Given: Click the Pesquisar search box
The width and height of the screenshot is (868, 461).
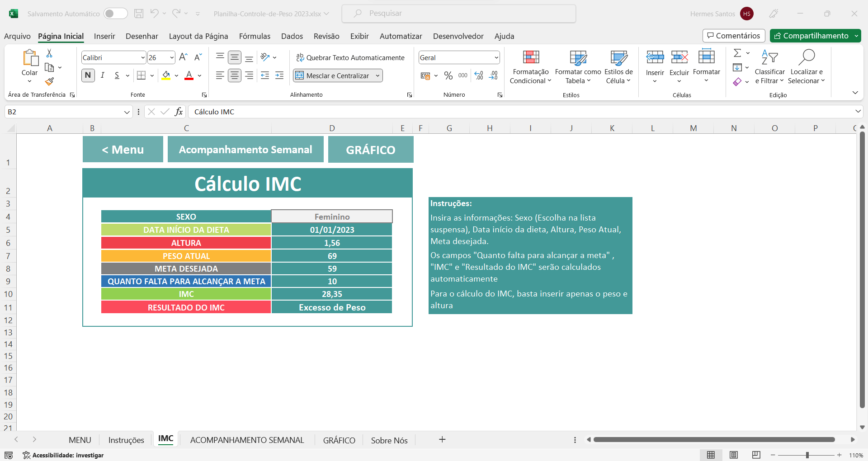Looking at the screenshot, I should [459, 14].
